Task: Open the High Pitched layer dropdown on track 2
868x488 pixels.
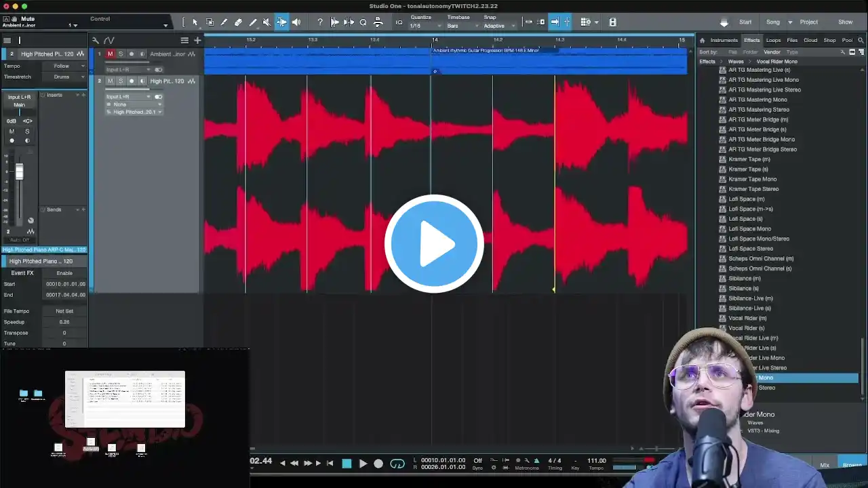Action: coord(134,112)
